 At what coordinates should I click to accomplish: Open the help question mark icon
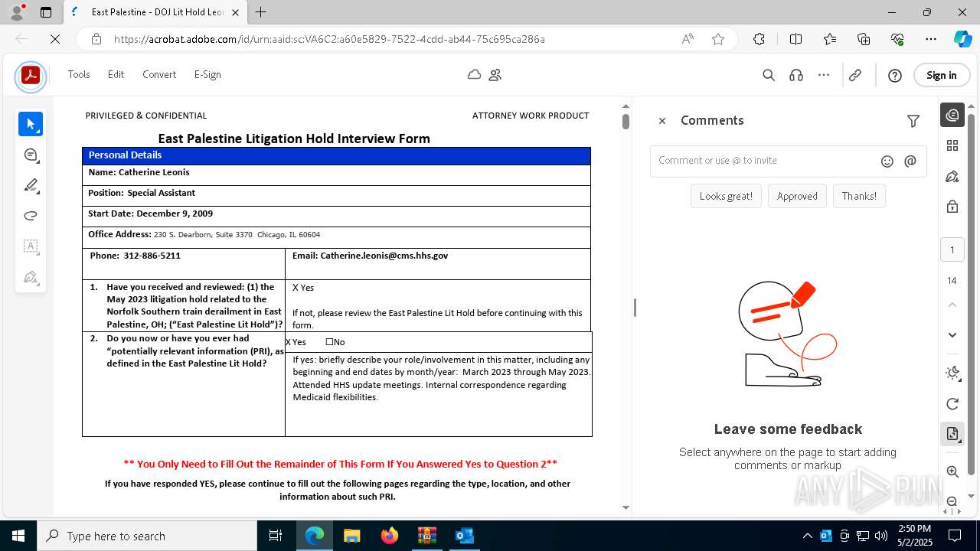(895, 75)
